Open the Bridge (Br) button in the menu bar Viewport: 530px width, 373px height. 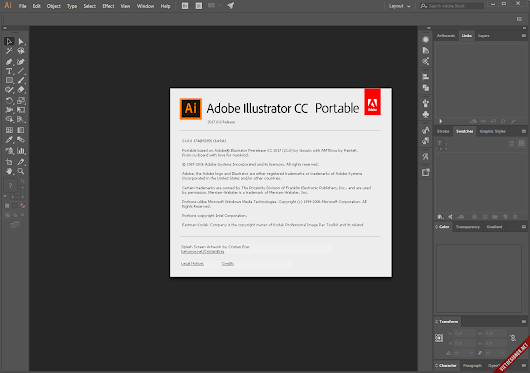pos(185,6)
